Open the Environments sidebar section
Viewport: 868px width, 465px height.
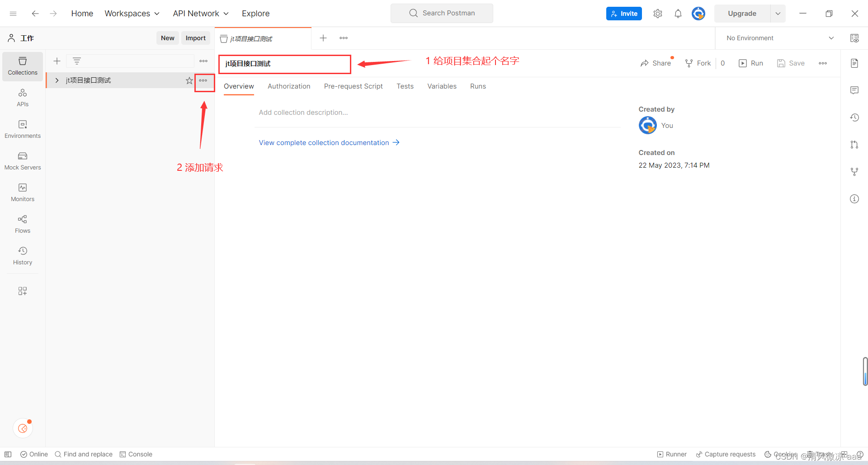point(23,129)
